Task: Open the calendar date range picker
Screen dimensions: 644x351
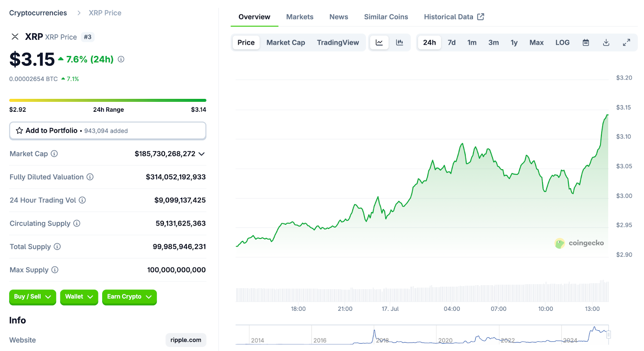Action: (x=586, y=43)
